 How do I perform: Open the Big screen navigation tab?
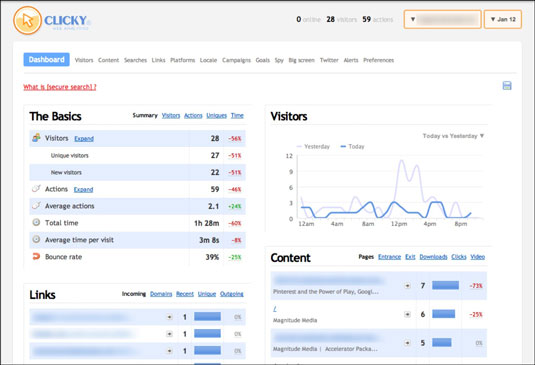tap(302, 60)
